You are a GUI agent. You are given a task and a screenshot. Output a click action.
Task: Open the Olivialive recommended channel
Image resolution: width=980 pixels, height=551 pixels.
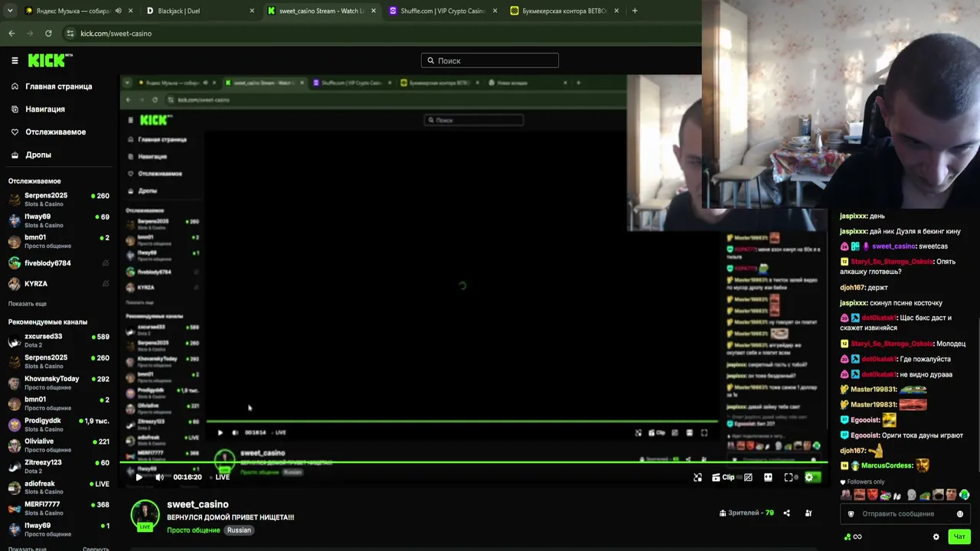click(x=58, y=445)
